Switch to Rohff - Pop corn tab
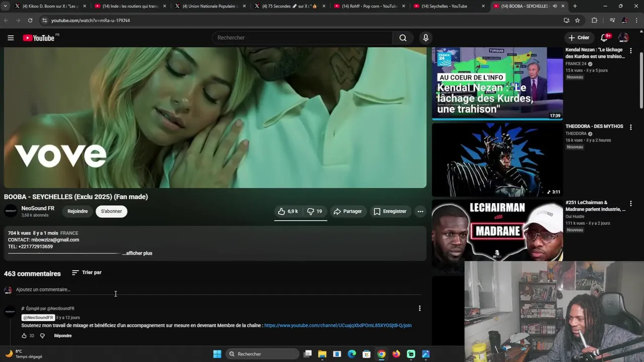Image resolution: width=644 pixels, height=362 pixels. click(370, 6)
